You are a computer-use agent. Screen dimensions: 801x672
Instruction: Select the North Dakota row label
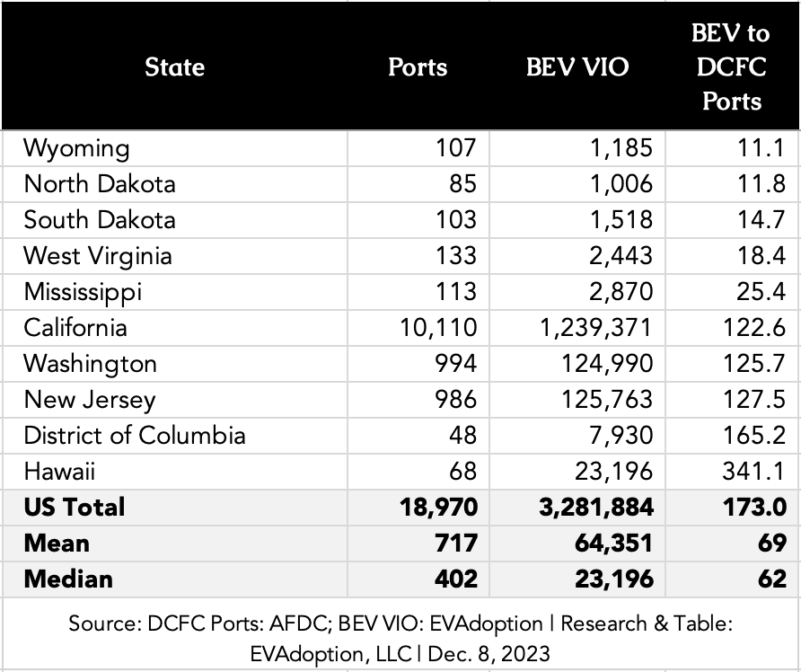100,184
